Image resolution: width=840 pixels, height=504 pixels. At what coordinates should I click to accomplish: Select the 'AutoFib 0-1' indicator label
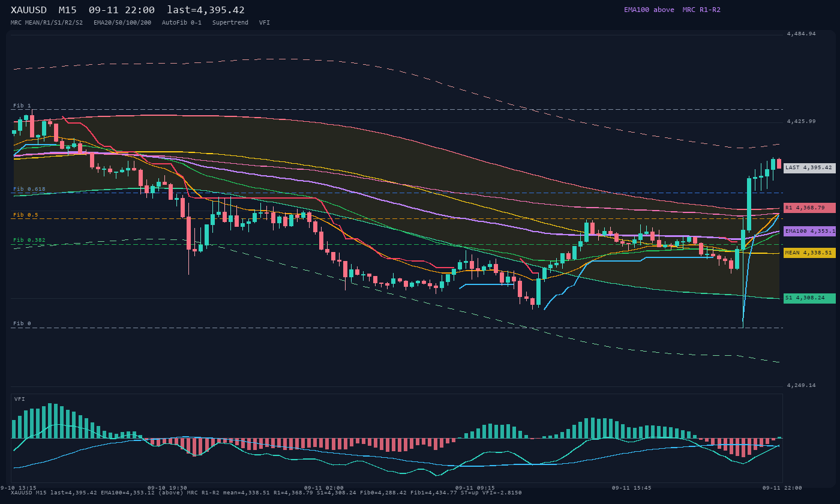click(182, 23)
